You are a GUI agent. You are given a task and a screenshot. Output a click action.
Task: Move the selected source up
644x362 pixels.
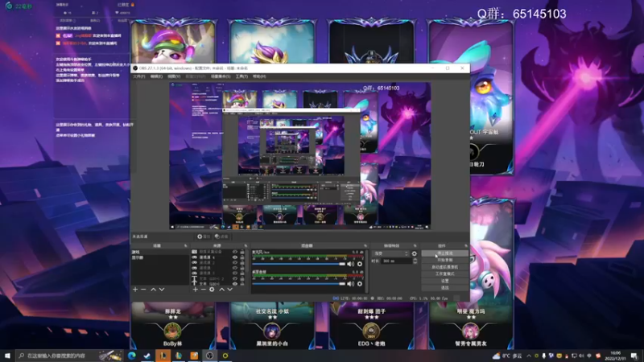pos(222,290)
